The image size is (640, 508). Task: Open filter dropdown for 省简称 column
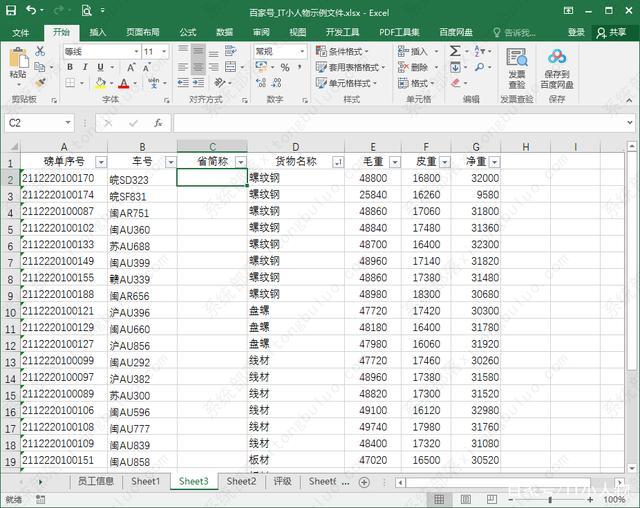[x=241, y=162]
